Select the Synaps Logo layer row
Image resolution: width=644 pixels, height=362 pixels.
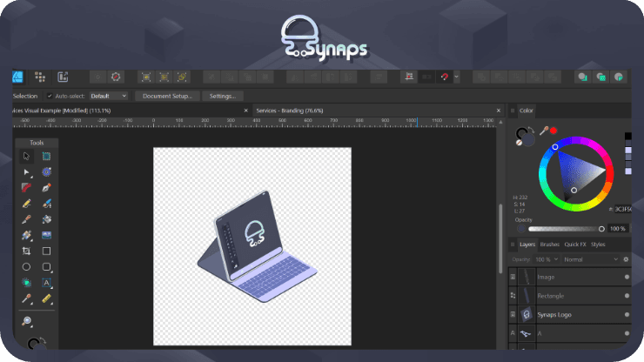click(x=570, y=315)
